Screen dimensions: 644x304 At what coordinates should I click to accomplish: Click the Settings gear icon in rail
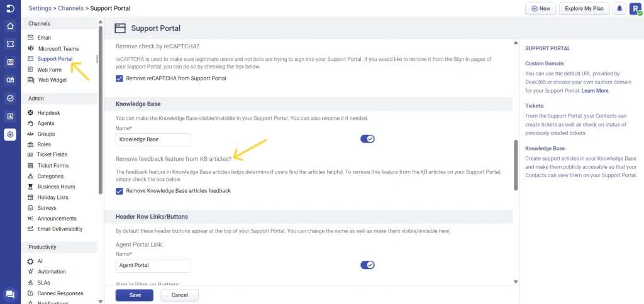[10, 134]
